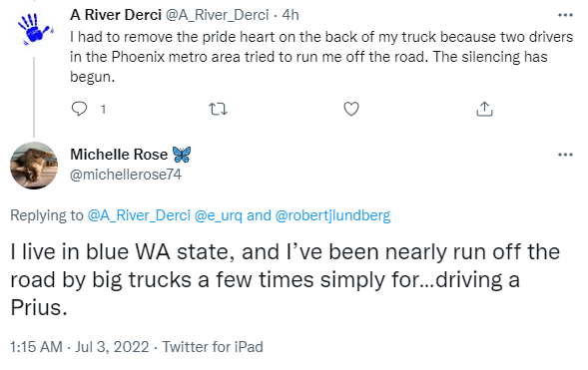Viewport: 588px width, 370px height.
Task: Open Michelle Rose's cat profile picture
Action: (34, 166)
